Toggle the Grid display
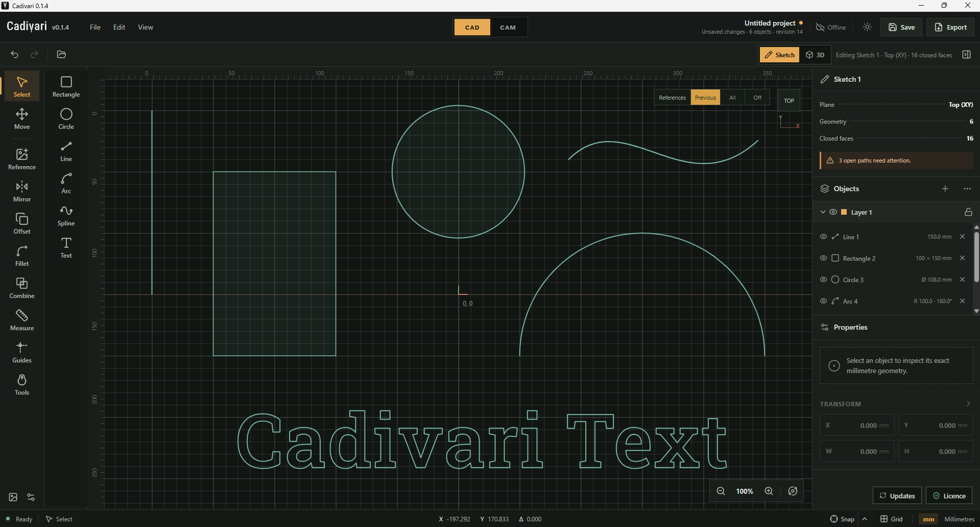Image resolution: width=980 pixels, height=527 pixels. click(x=891, y=519)
